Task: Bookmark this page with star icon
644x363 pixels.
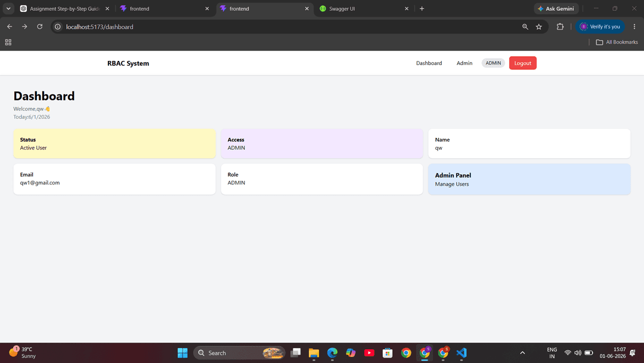Action: tap(539, 27)
